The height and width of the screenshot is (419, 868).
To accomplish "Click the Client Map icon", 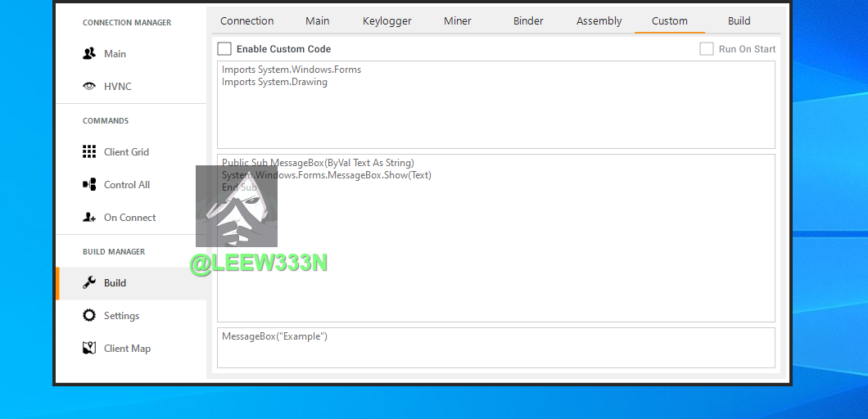I will click(x=89, y=349).
